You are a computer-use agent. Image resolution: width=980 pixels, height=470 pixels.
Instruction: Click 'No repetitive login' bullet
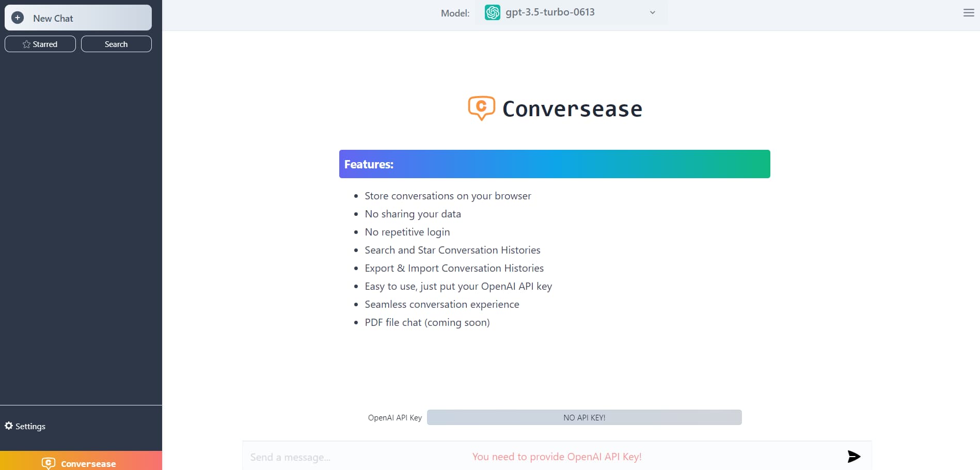pyautogui.click(x=407, y=232)
